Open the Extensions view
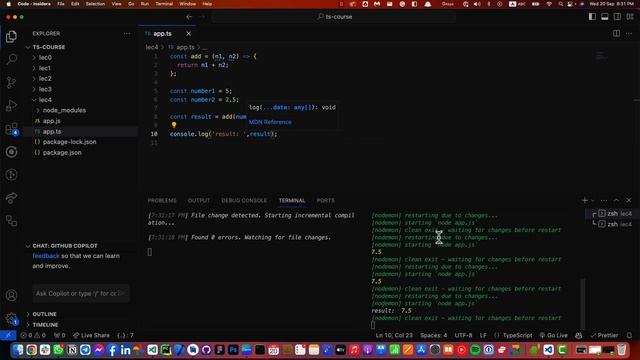 (11, 129)
